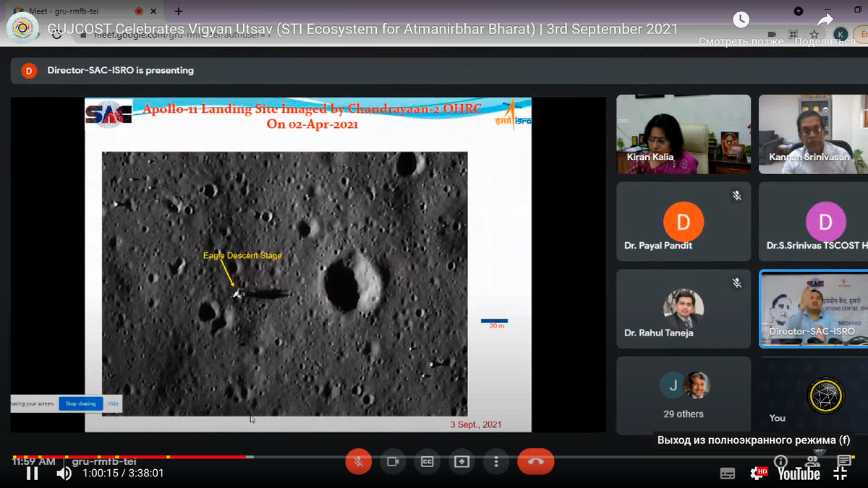Click 3 Sept., 2021 date on slide
868x488 pixels.
point(476,424)
